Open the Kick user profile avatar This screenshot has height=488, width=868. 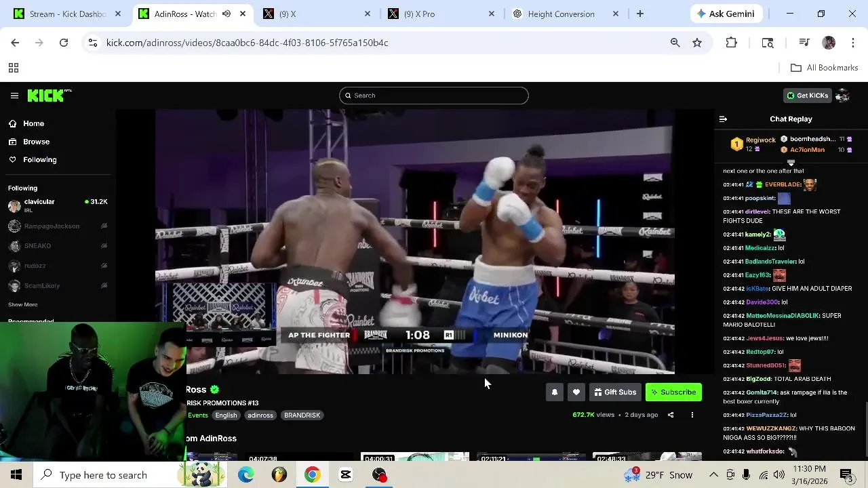(x=842, y=96)
